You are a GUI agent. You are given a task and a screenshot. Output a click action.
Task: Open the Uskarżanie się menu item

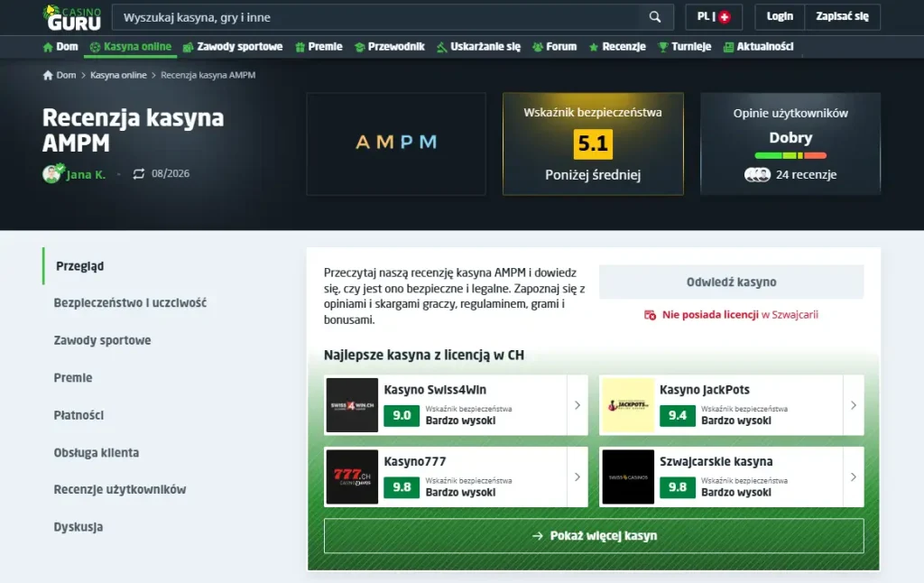tap(478, 47)
